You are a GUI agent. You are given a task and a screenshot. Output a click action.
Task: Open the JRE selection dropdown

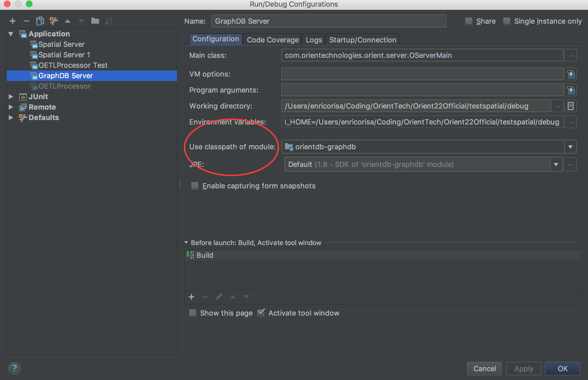pyautogui.click(x=556, y=164)
